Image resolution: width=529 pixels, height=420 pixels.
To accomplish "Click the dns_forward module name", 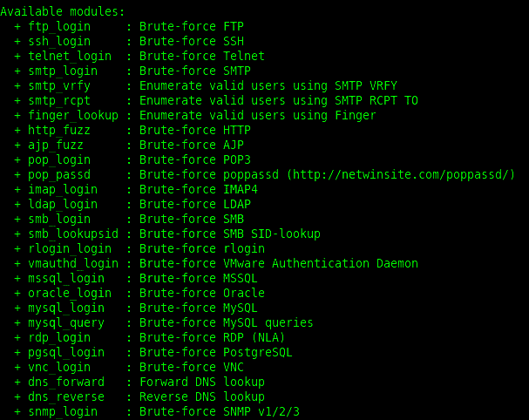I will pyautogui.click(x=66, y=382).
